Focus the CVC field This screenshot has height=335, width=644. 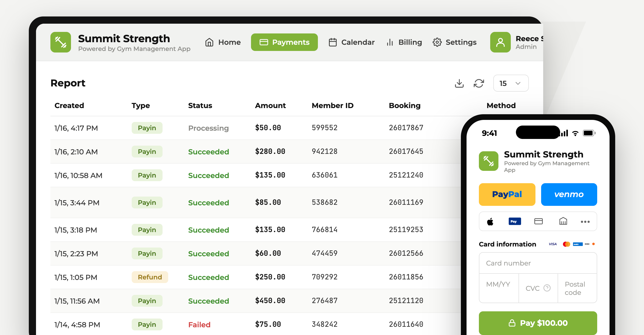pos(538,288)
